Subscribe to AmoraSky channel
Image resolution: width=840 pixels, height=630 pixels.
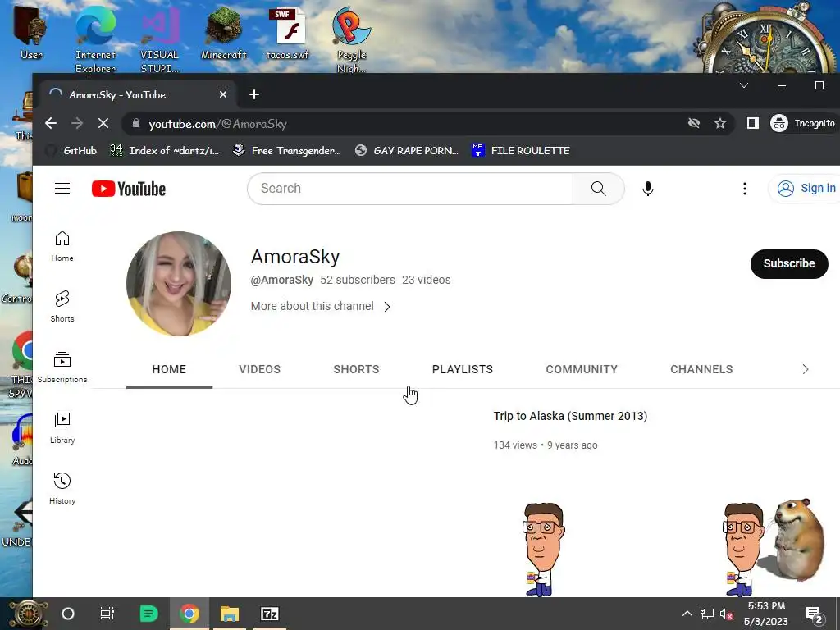click(789, 263)
